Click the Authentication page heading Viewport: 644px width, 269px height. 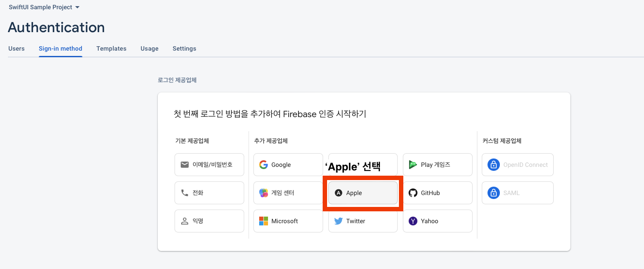(56, 27)
